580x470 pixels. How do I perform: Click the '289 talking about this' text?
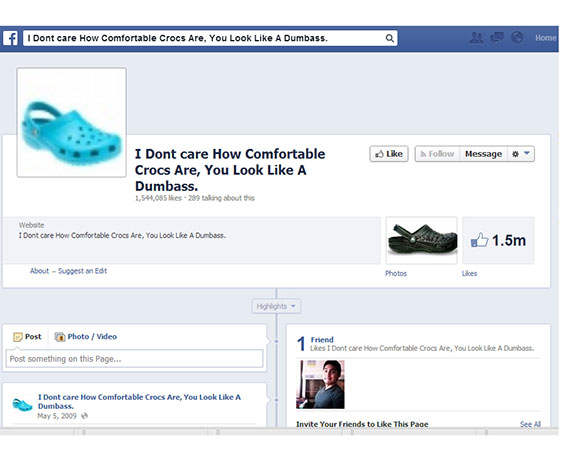point(221,198)
